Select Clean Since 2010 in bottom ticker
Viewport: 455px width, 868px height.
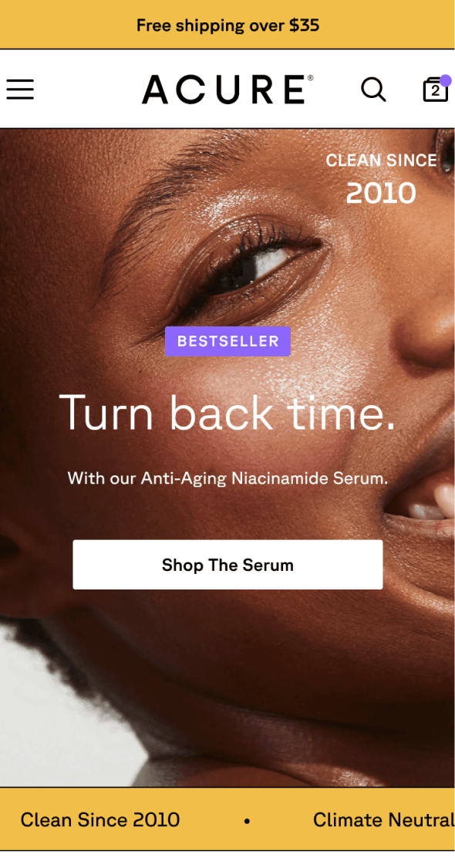(100, 820)
